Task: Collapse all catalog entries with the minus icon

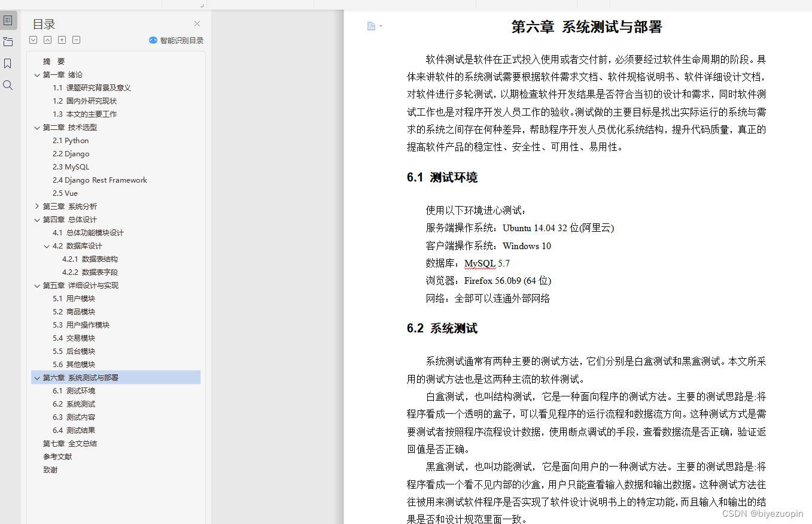Action: point(76,40)
